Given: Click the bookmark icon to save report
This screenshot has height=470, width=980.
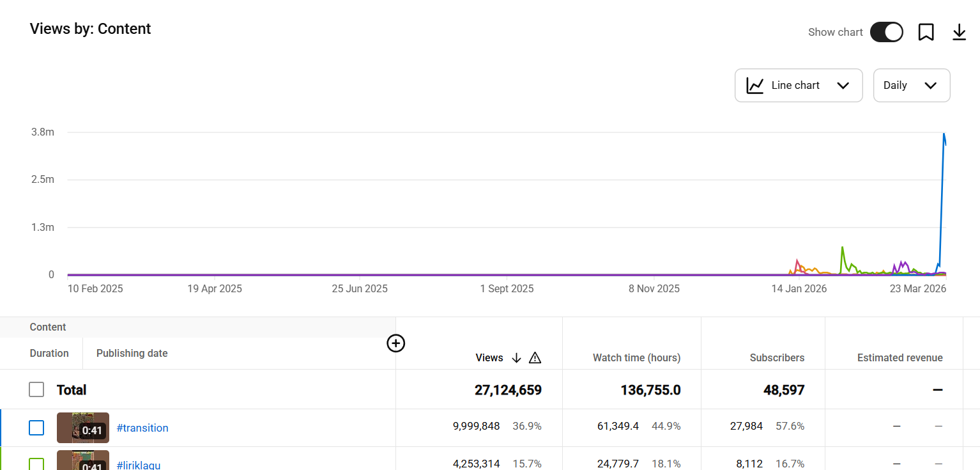Looking at the screenshot, I should [926, 32].
